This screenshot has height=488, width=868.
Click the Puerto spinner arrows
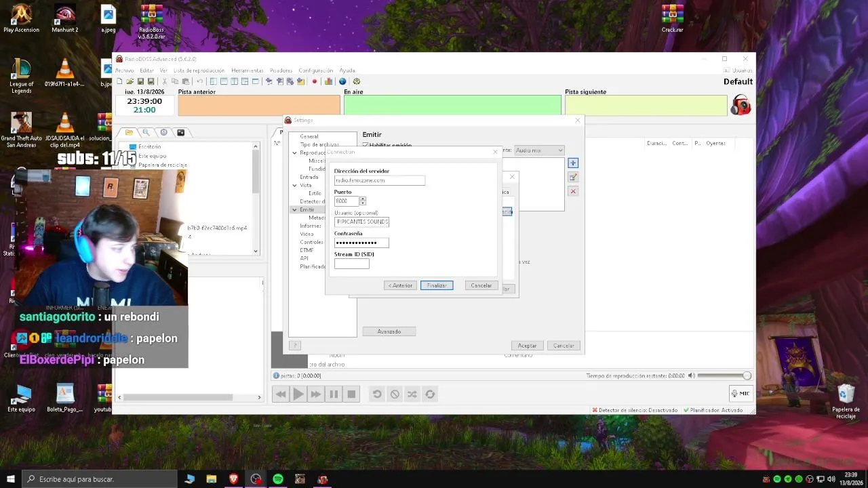tap(363, 201)
